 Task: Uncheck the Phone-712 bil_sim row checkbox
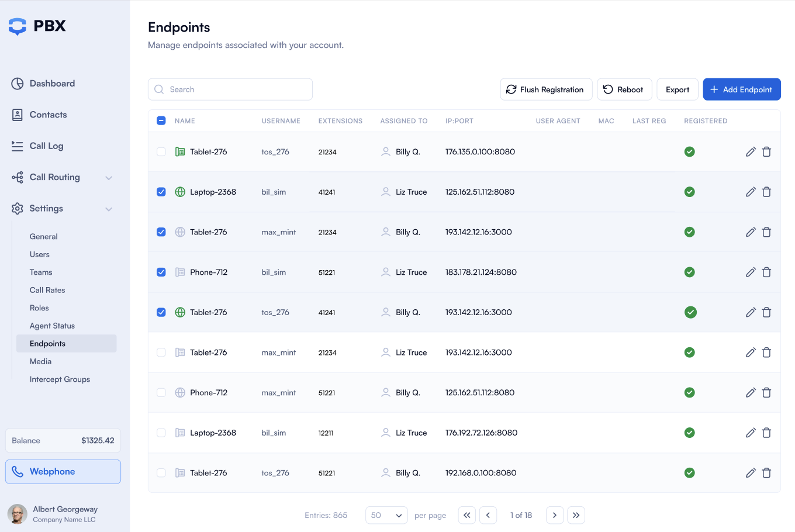click(161, 272)
